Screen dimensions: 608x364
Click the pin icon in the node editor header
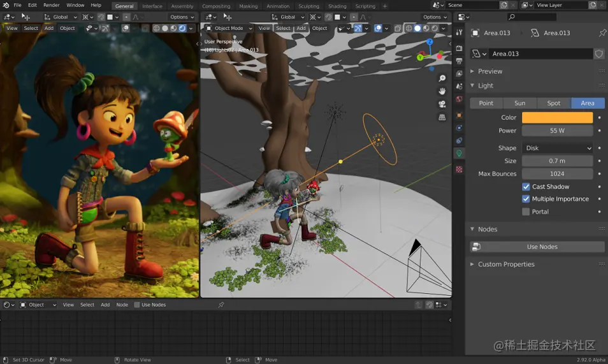(x=221, y=305)
